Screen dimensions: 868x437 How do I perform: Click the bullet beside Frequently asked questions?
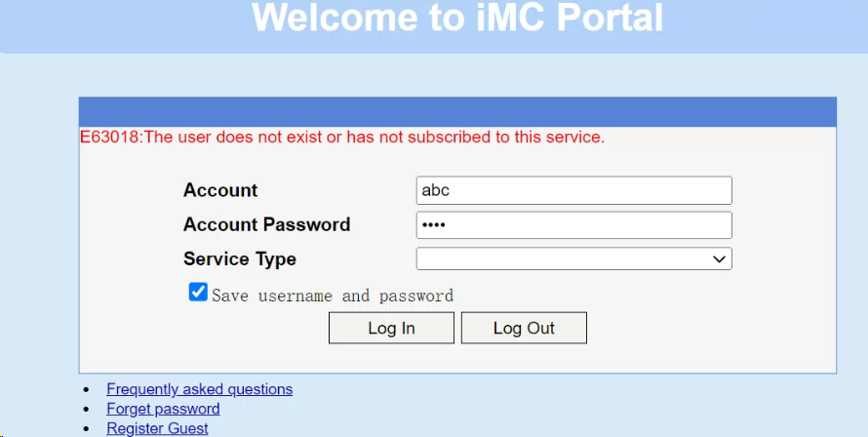[87, 390]
